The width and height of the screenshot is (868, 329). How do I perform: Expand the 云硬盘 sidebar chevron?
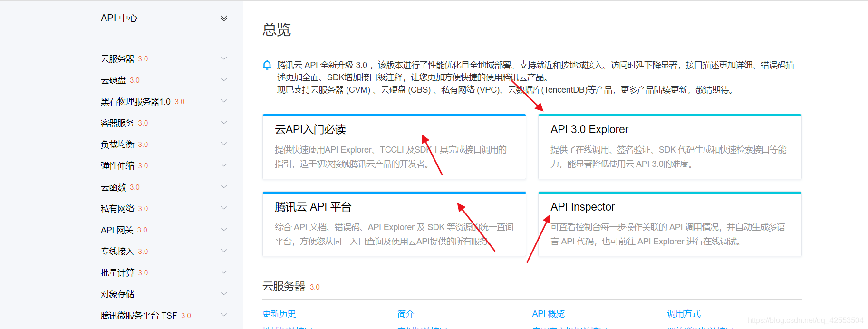point(224,79)
